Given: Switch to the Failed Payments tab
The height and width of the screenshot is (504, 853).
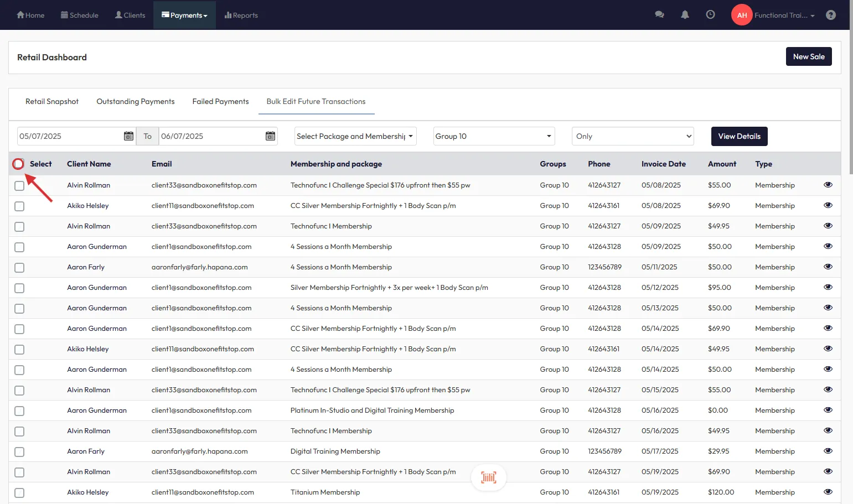Looking at the screenshot, I should click(220, 101).
